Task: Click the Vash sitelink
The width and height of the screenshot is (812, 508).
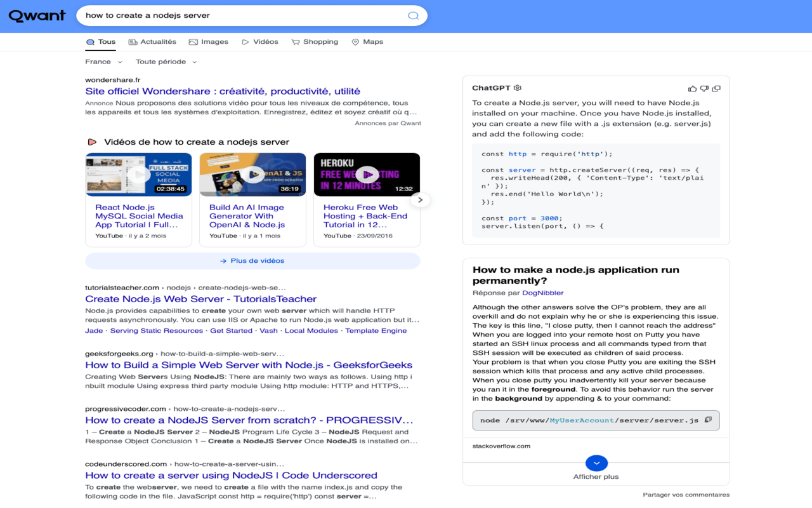Action: pos(268,331)
